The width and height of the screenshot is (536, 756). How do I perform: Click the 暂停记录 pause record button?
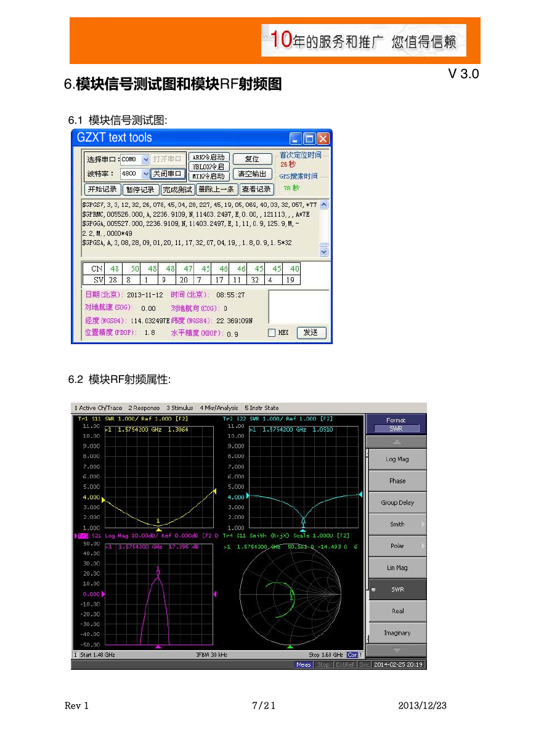pyautogui.click(x=140, y=190)
